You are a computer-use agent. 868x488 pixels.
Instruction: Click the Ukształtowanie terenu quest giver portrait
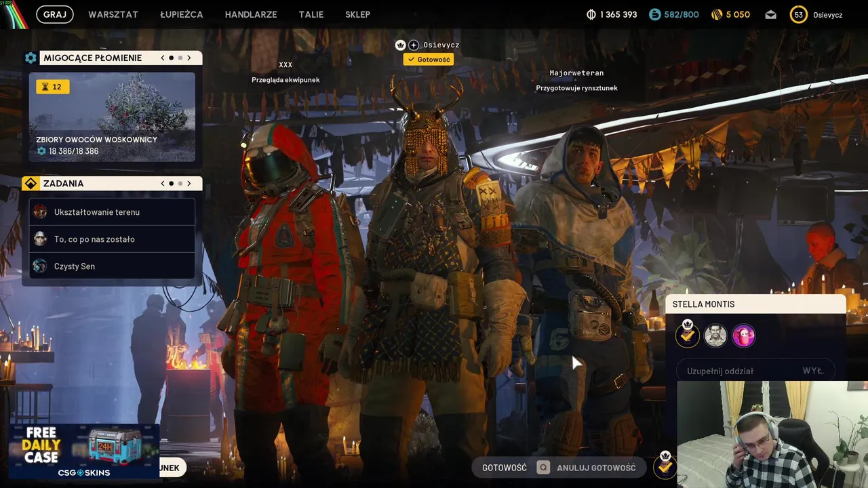(40, 212)
